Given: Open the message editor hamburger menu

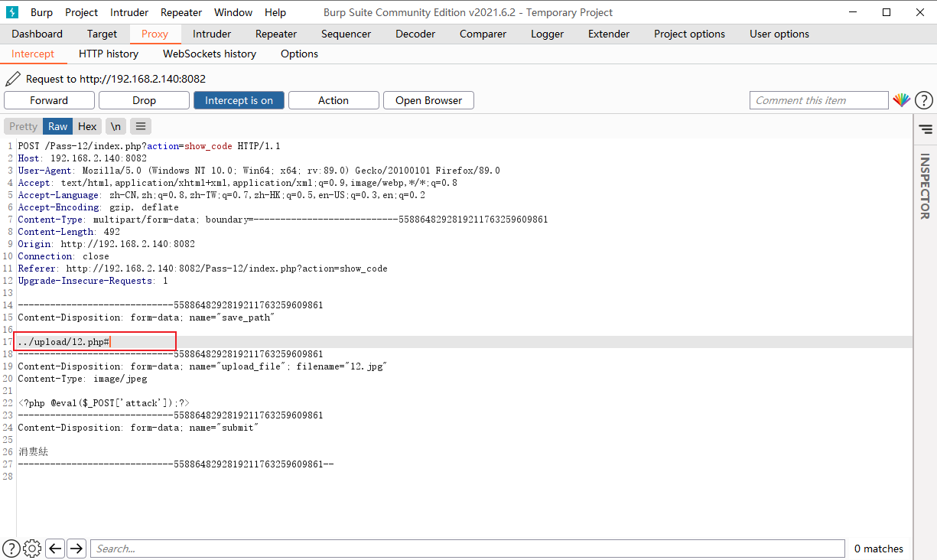Looking at the screenshot, I should pyautogui.click(x=140, y=126).
